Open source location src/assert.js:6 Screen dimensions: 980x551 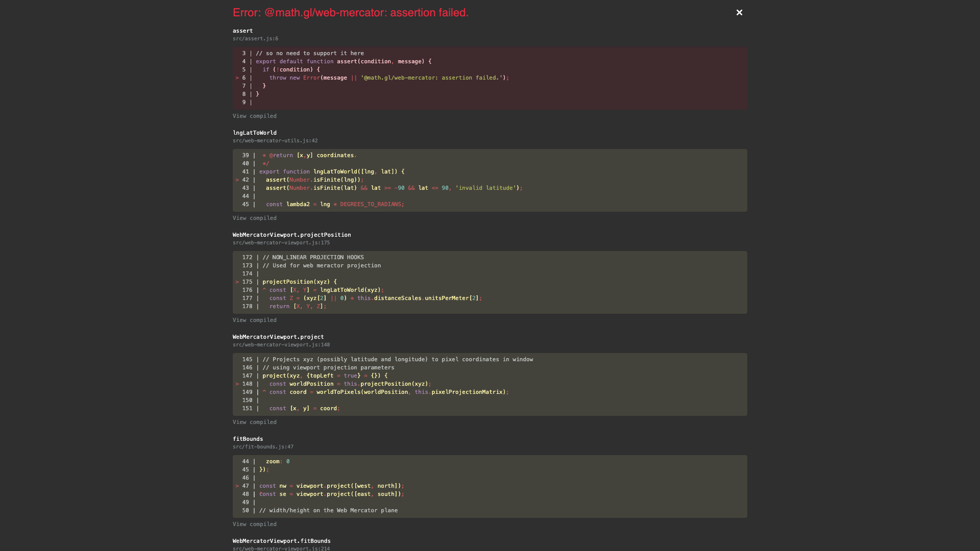point(255,38)
